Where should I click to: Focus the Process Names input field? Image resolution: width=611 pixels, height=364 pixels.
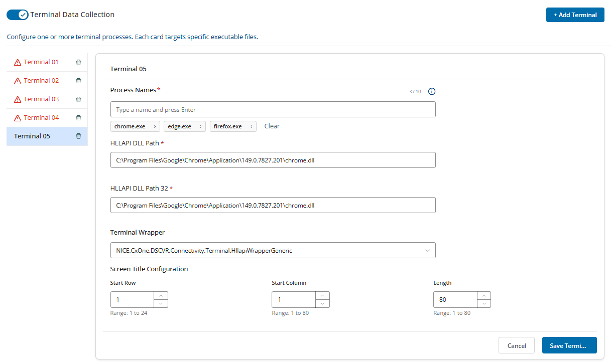point(273,109)
